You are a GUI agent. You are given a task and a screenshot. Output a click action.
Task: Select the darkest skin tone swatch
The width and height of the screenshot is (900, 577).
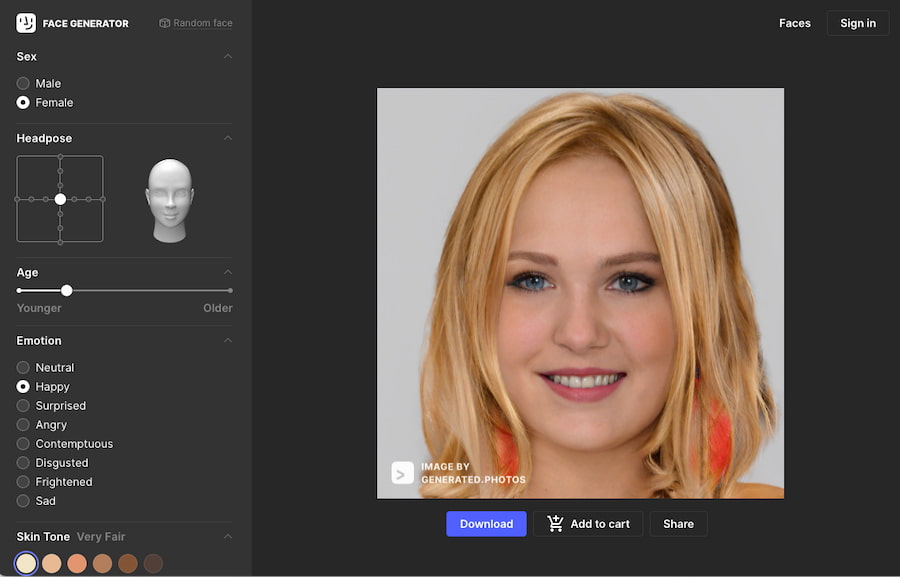click(153, 564)
